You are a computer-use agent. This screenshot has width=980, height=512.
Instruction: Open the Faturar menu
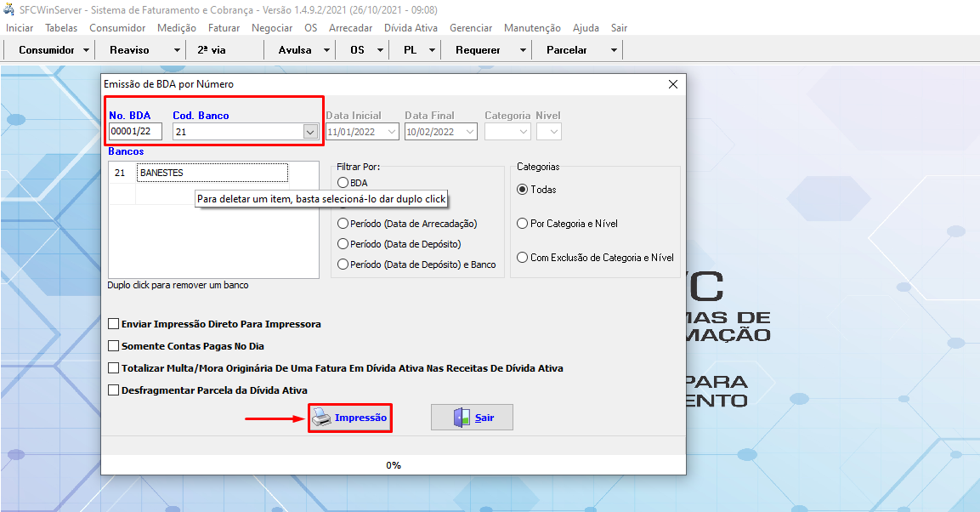(x=224, y=28)
